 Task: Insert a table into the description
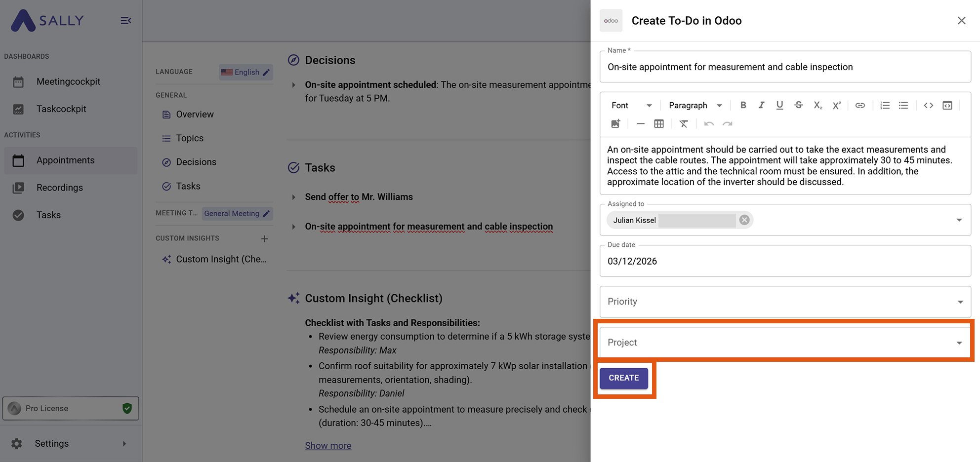(x=659, y=123)
